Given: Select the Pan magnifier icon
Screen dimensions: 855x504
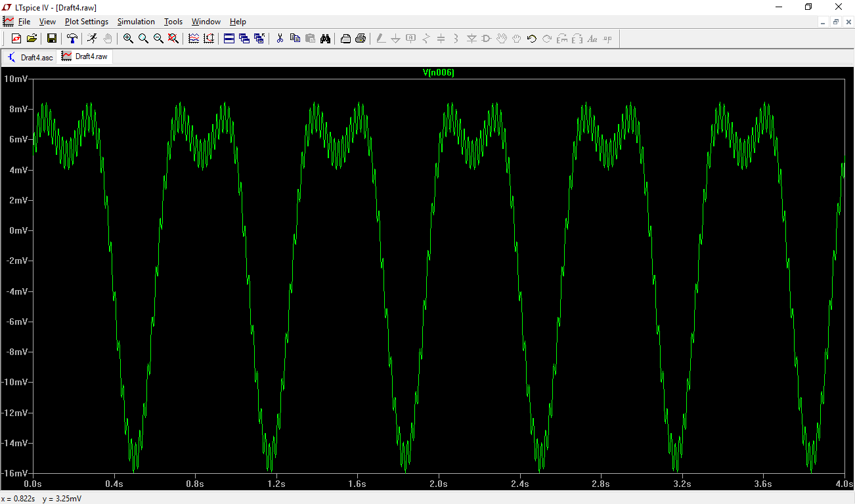Looking at the screenshot, I should point(143,39).
